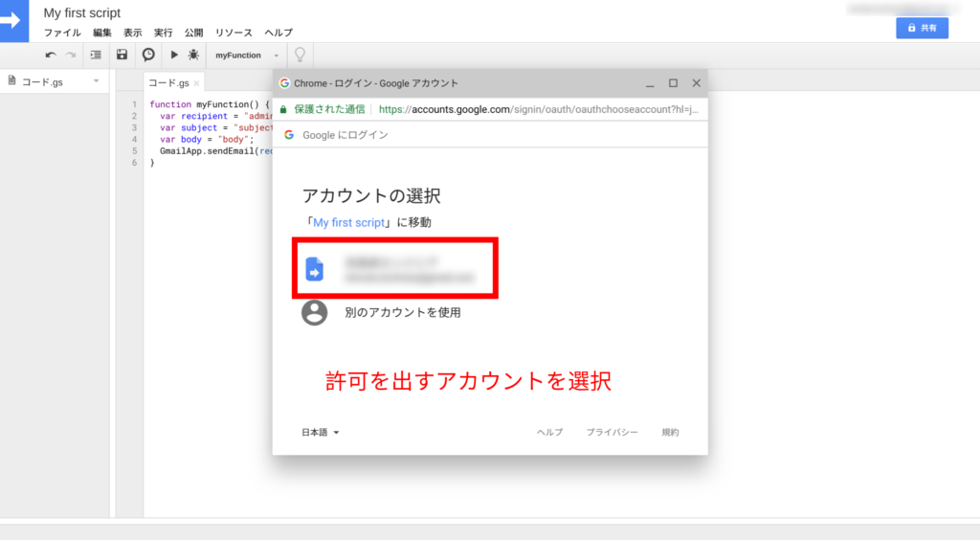
Task: Open the リソース menu
Action: click(234, 33)
